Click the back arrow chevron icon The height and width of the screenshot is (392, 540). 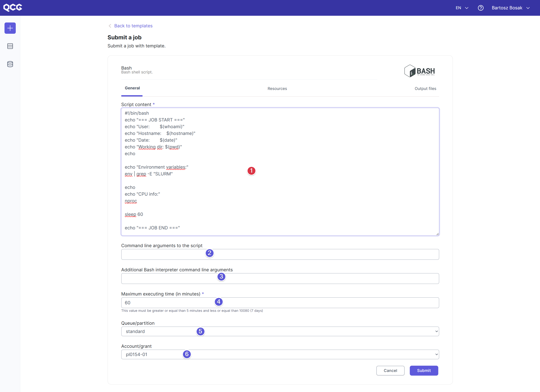coord(110,26)
